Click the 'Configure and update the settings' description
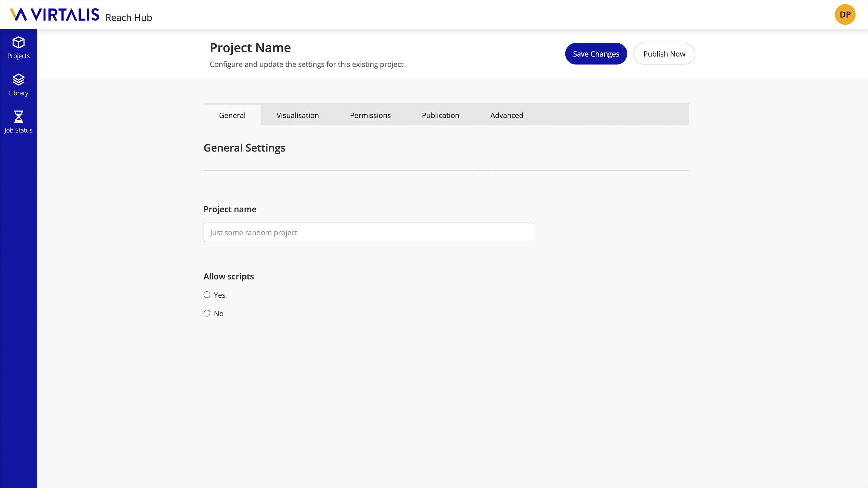Image resolution: width=868 pixels, height=488 pixels. point(306,64)
